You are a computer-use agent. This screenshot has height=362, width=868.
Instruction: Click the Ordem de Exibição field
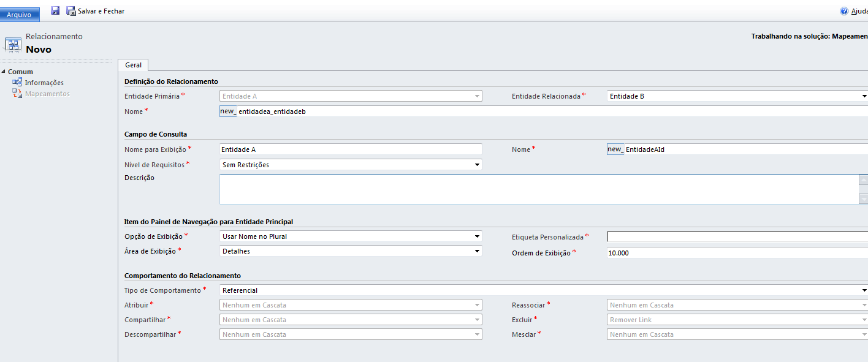[x=737, y=253]
